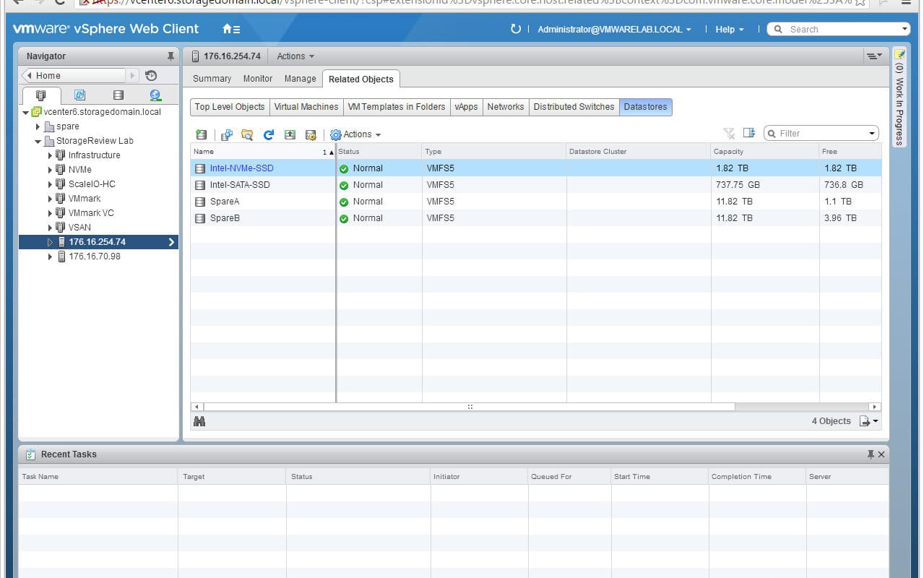Image resolution: width=924 pixels, height=578 pixels.
Task: Show Top Level Objects
Action: tap(230, 107)
